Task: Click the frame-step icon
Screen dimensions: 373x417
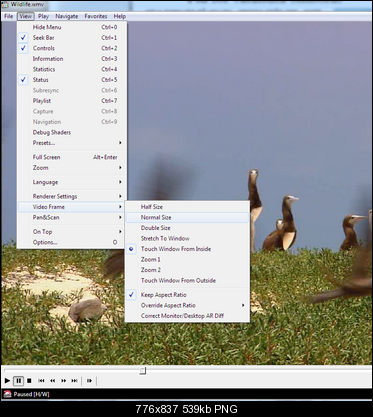Action: [89, 380]
